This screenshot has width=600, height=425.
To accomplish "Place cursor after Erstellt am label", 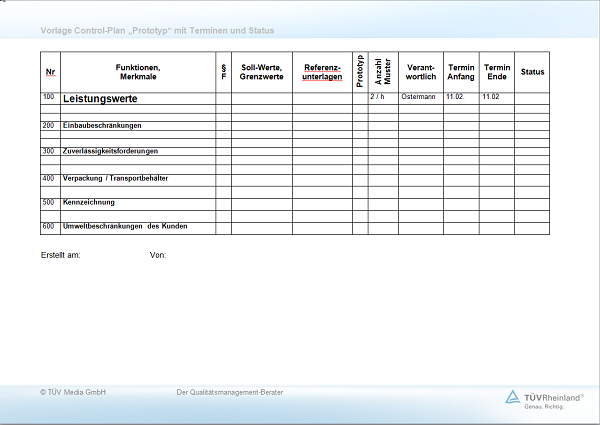I will 83,256.
